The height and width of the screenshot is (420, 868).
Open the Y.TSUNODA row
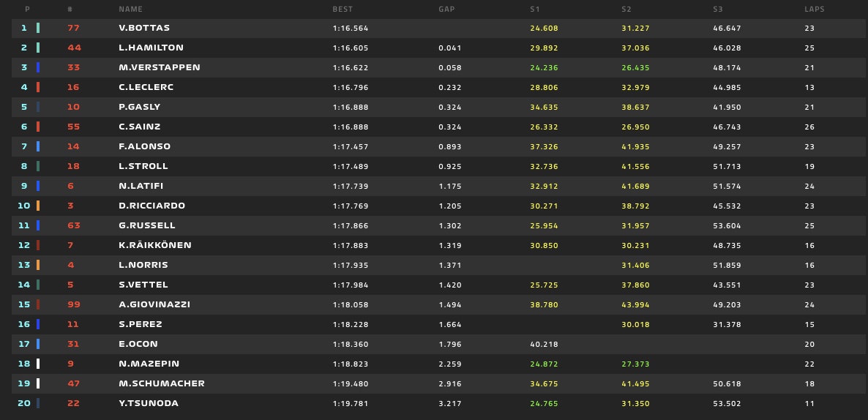point(434,403)
